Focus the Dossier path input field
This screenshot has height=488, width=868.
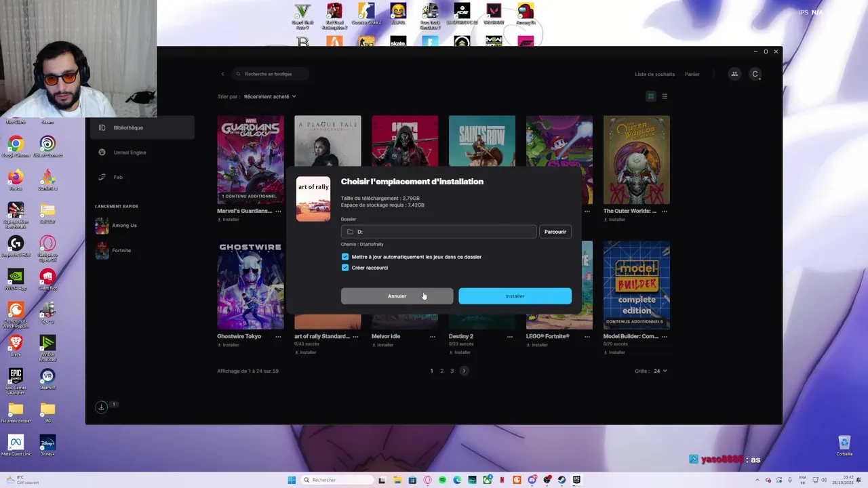click(x=438, y=232)
